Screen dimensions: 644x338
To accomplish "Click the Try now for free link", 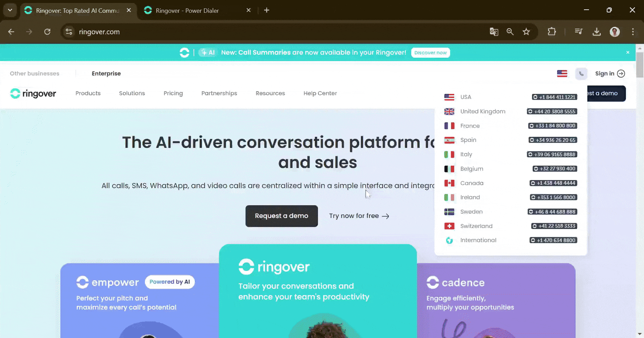I will point(359,216).
